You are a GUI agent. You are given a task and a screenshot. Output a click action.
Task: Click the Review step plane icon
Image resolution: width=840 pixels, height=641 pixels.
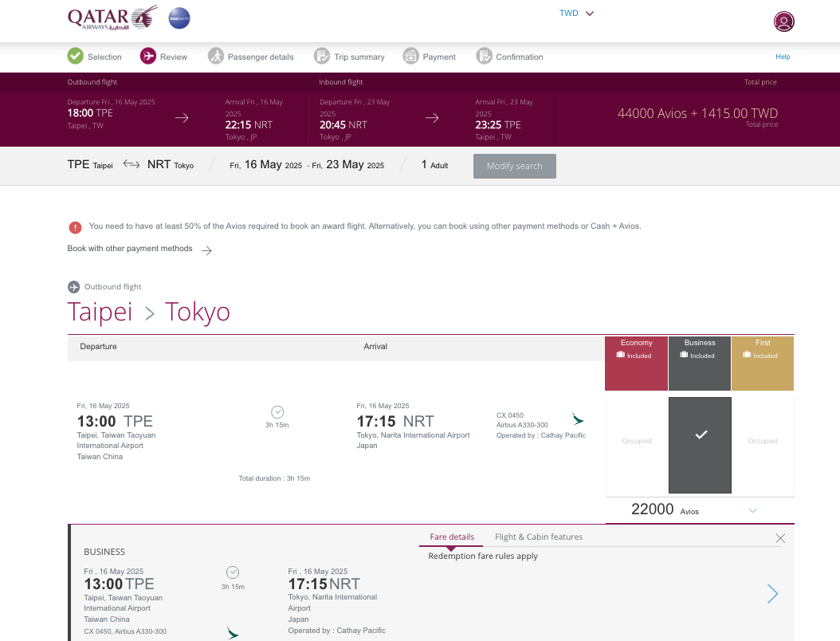148,56
